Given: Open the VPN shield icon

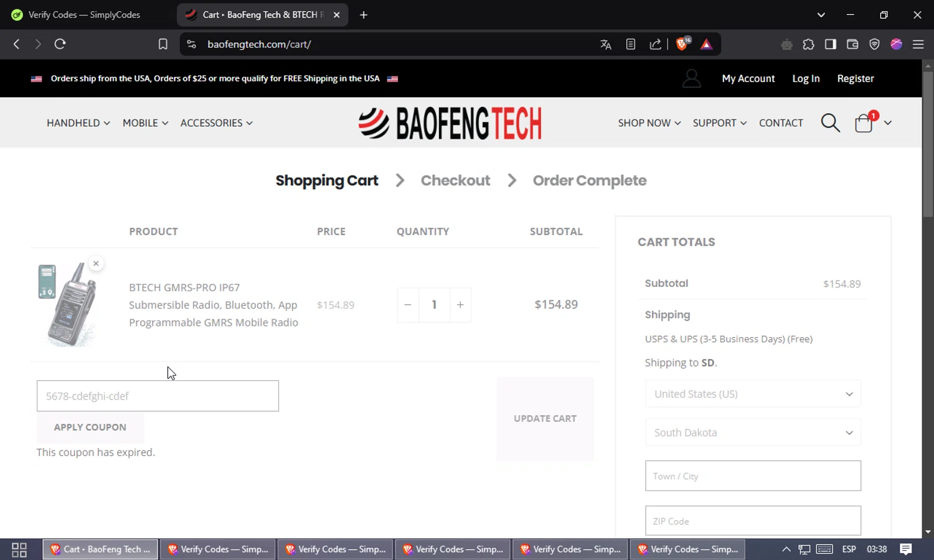Looking at the screenshot, I should pyautogui.click(x=874, y=44).
